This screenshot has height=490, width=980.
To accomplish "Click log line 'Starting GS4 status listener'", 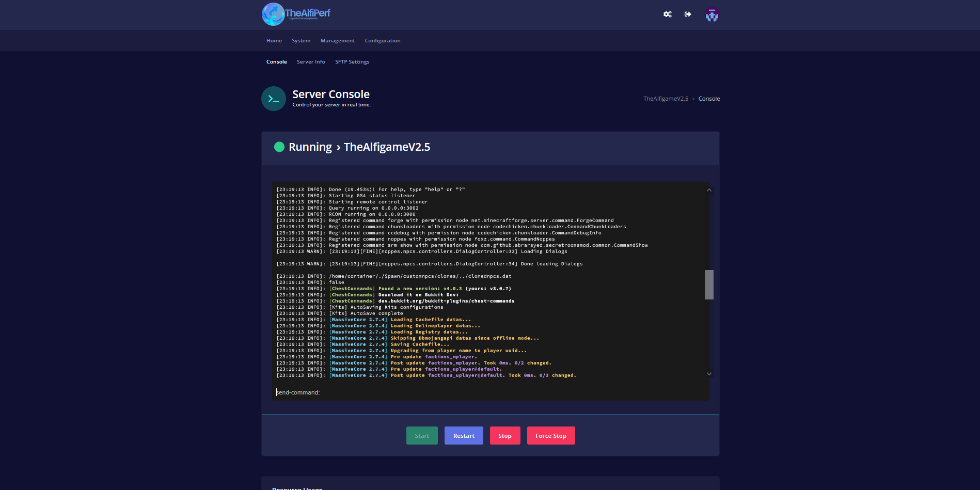I will pyautogui.click(x=346, y=196).
